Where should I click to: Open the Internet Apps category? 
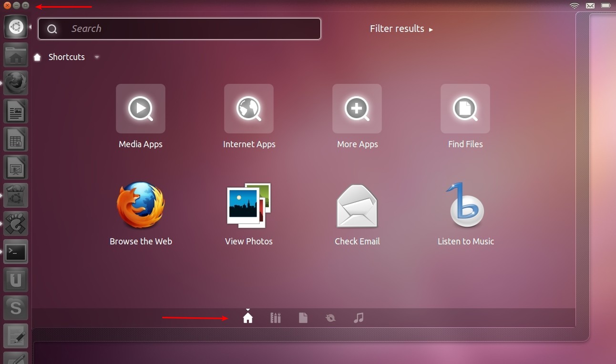pyautogui.click(x=248, y=109)
